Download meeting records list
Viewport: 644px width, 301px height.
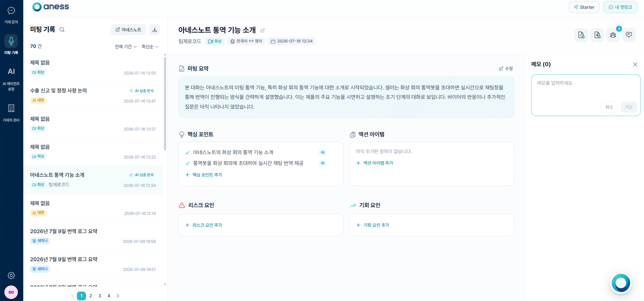pyautogui.click(x=155, y=30)
